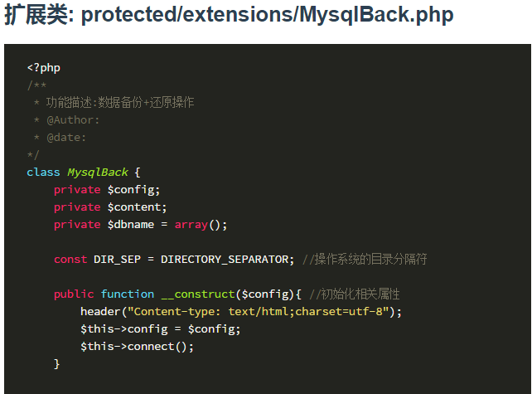This screenshot has width=532, height=394.
Task: Click the const keyword
Action: click(x=70, y=259)
